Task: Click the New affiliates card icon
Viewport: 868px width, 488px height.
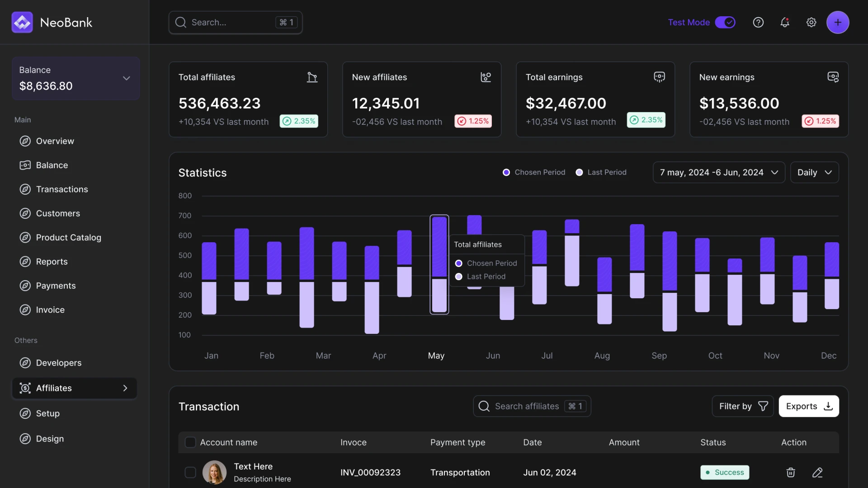Action: point(486,77)
